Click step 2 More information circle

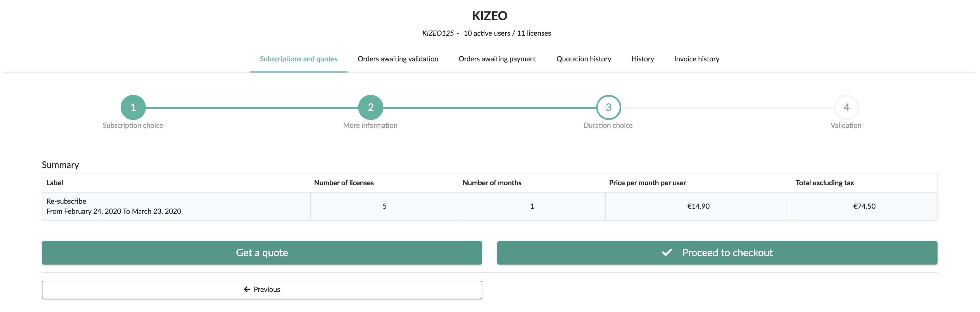tap(370, 107)
